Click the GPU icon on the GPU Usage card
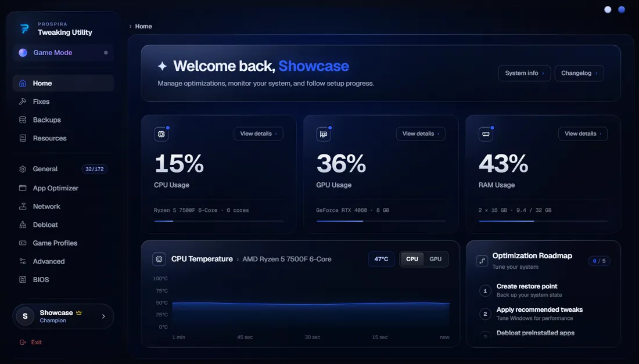This screenshot has height=364, width=639. click(x=324, y=134)
